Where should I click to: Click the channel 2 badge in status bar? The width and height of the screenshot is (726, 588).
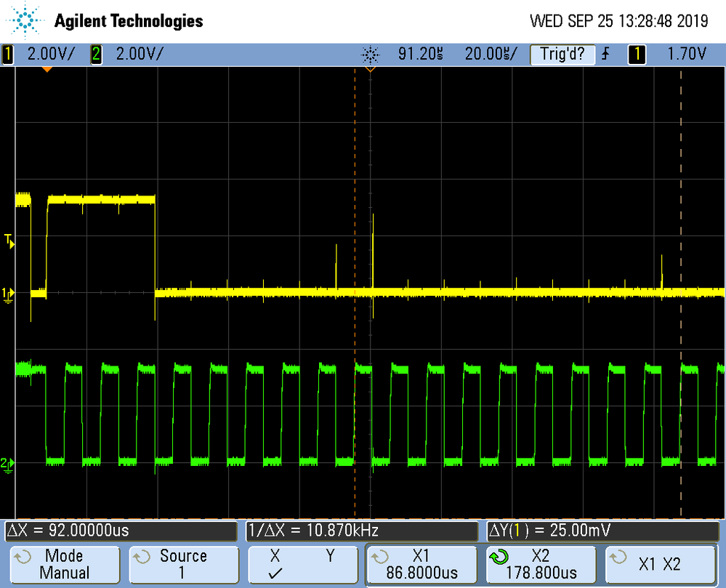(96, 55)
